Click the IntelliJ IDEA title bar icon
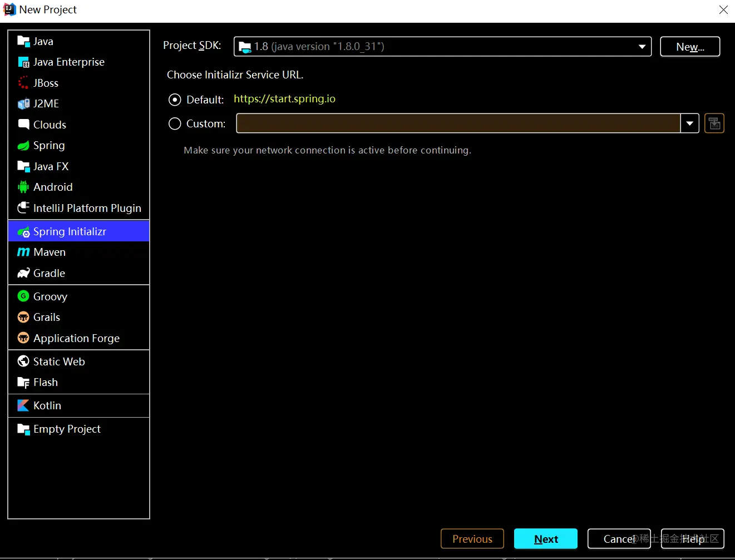The image size is (735, 560). click(9, 9)
